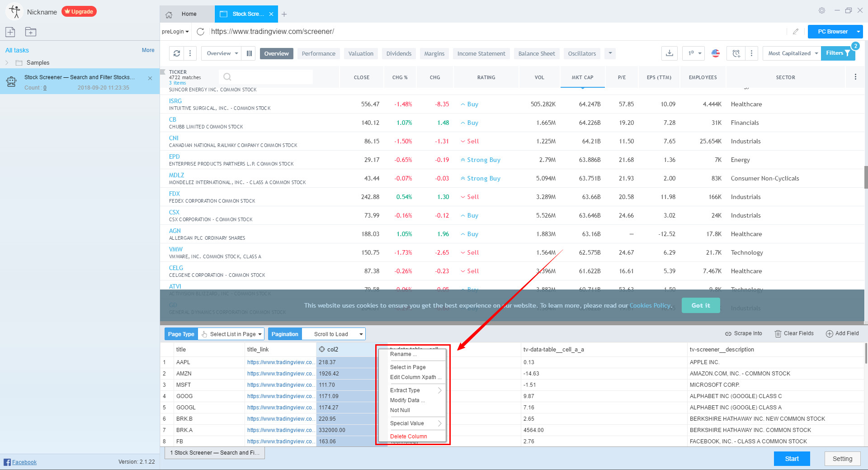
Task: Reload the page via address bar refresh icon
Action: 201,32
